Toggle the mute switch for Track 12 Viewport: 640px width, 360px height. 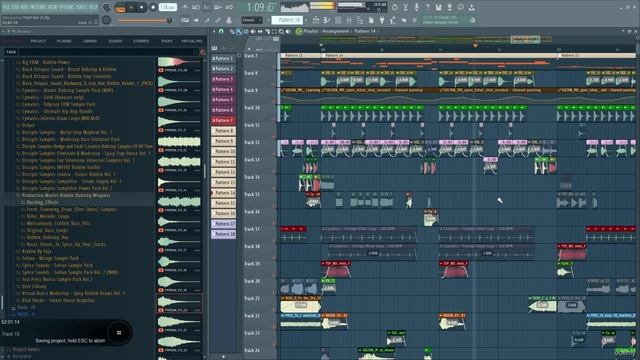pos(273,153)
